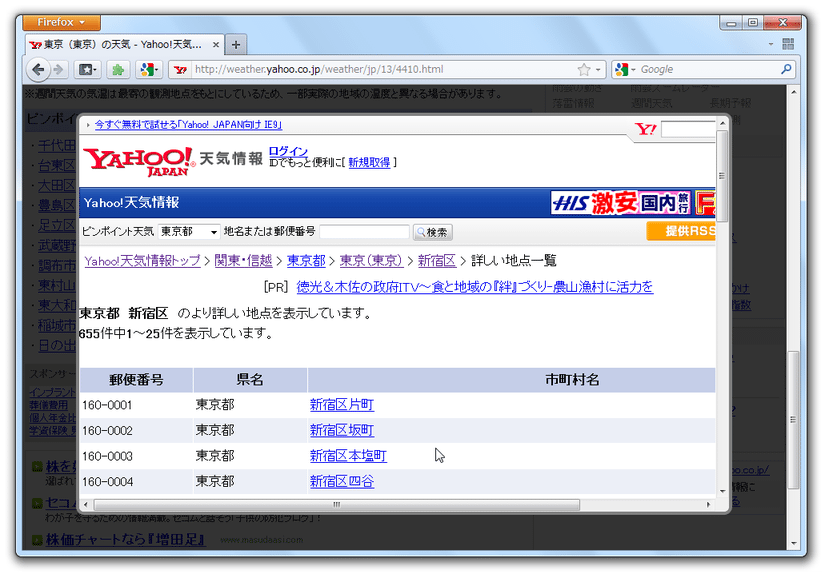Open the list all tabs arrow

click(771, 44)
